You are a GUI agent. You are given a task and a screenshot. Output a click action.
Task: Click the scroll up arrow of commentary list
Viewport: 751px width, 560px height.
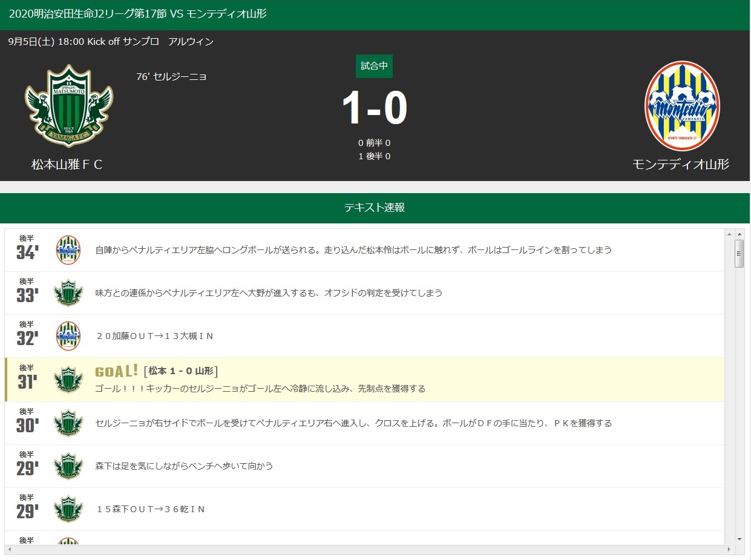pos(740,234)
